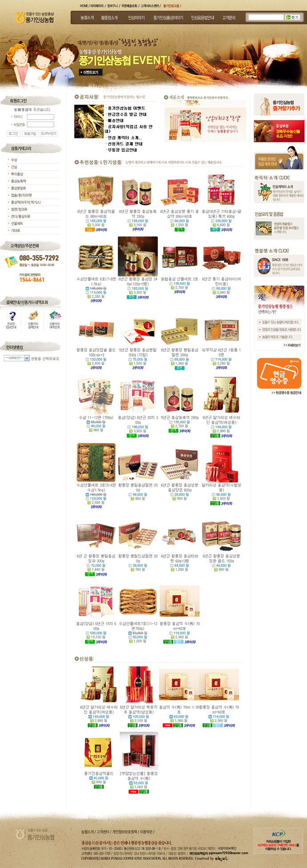Click the 온라인 입금안내 question mark icon
The width and height of the screenshot is (307, 868).
12,316
